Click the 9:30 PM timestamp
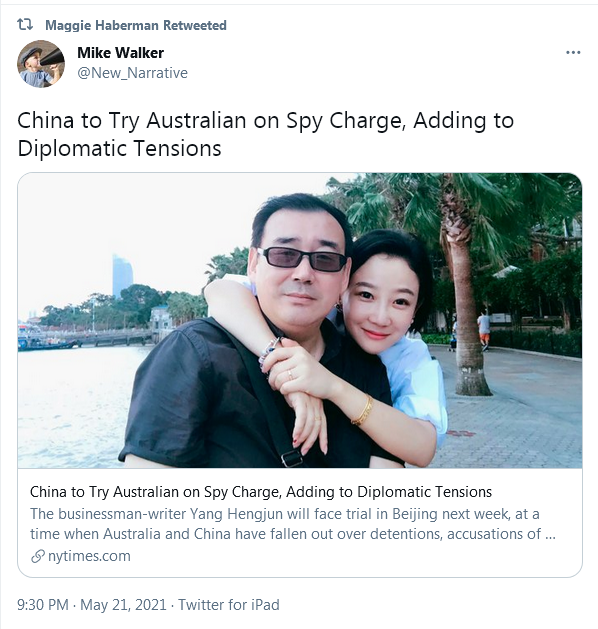Screen dimensions: 598x629 (43, 605)
